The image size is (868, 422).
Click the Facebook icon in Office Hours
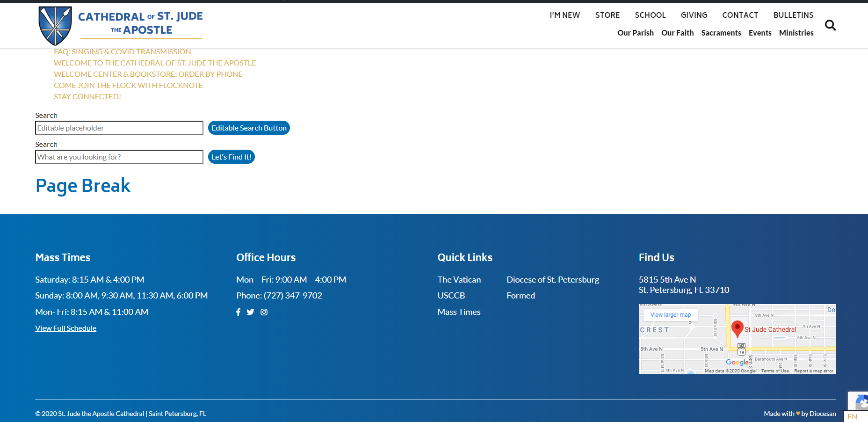pos(239,312)
